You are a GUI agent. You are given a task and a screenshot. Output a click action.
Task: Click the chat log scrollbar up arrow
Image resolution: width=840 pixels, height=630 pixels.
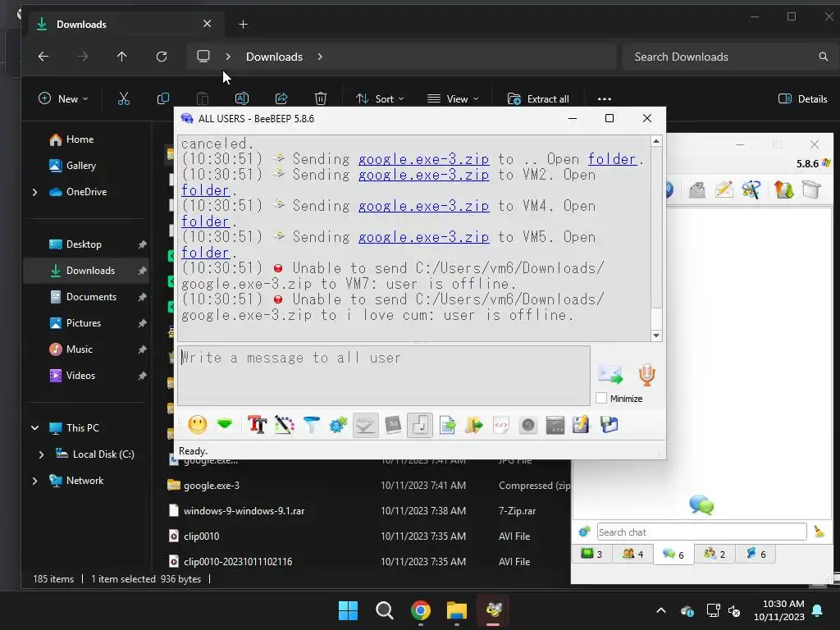656,141
